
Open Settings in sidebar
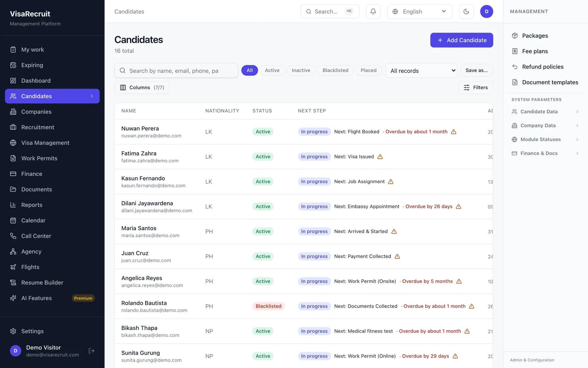tap(52, 331)
